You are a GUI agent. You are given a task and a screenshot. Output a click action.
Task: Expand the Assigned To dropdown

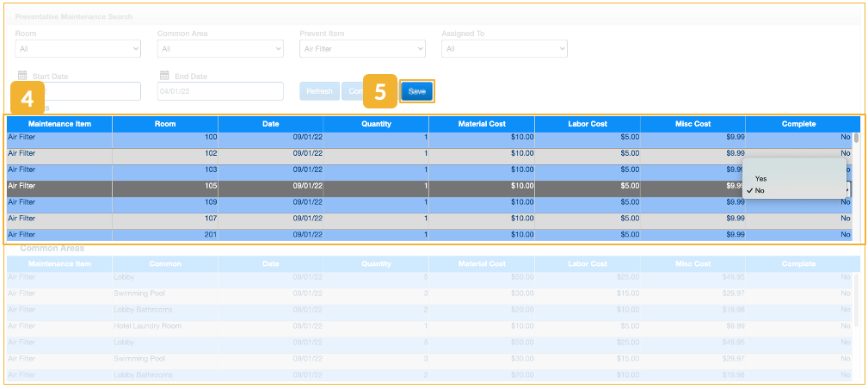pyautogui.click(x=504, y=49)
